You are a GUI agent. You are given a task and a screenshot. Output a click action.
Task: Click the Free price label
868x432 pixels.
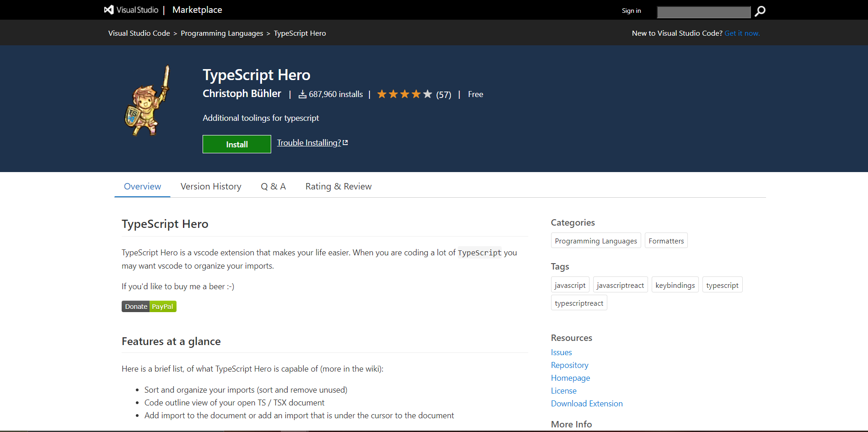point(476,94)
